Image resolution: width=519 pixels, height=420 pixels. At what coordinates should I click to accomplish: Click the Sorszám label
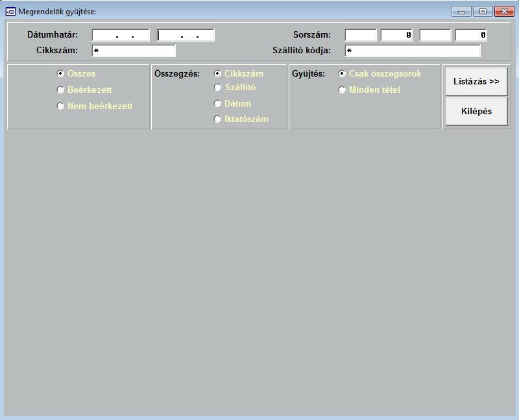click(x=312, y=35)
